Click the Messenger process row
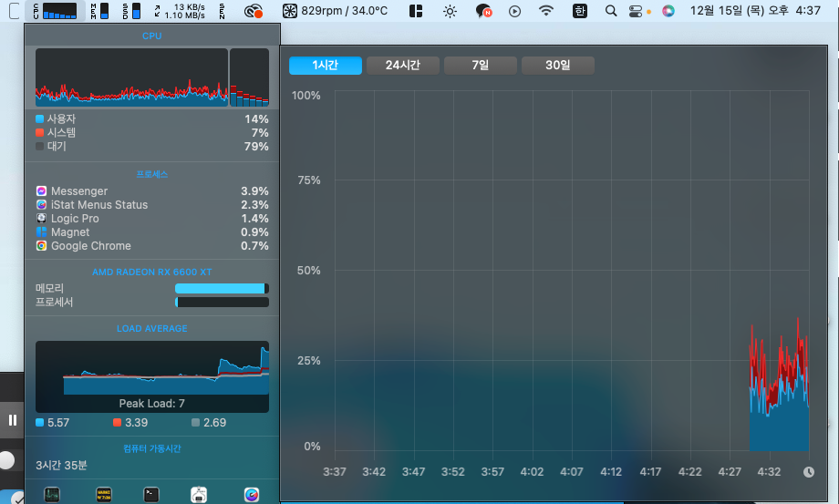This screenshot has height=504, width=839. pos(152,191)
